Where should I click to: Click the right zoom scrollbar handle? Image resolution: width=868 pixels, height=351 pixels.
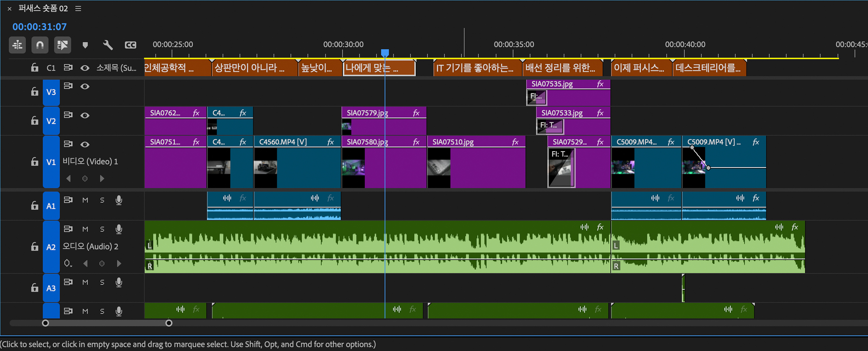coord(169,323)
